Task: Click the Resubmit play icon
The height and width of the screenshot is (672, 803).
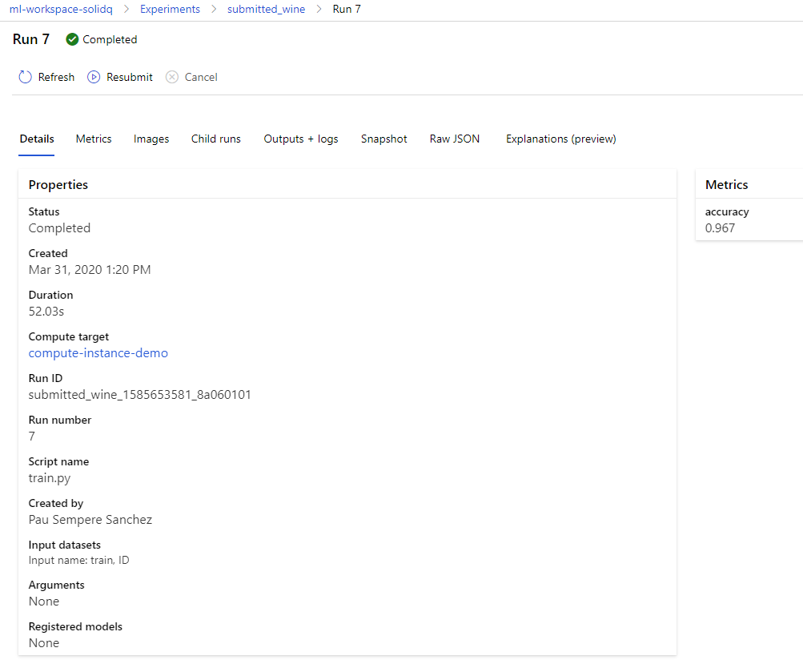Action: point(93,76)
